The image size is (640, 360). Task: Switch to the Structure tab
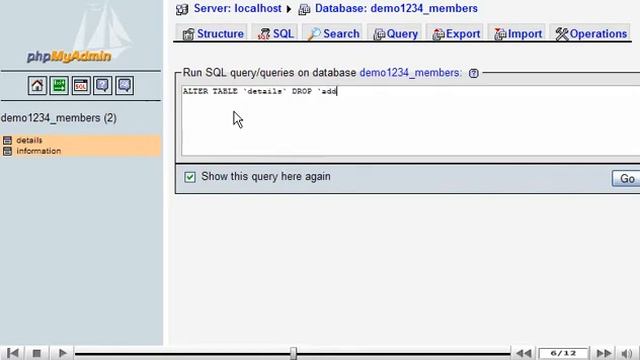pos(213,34)
